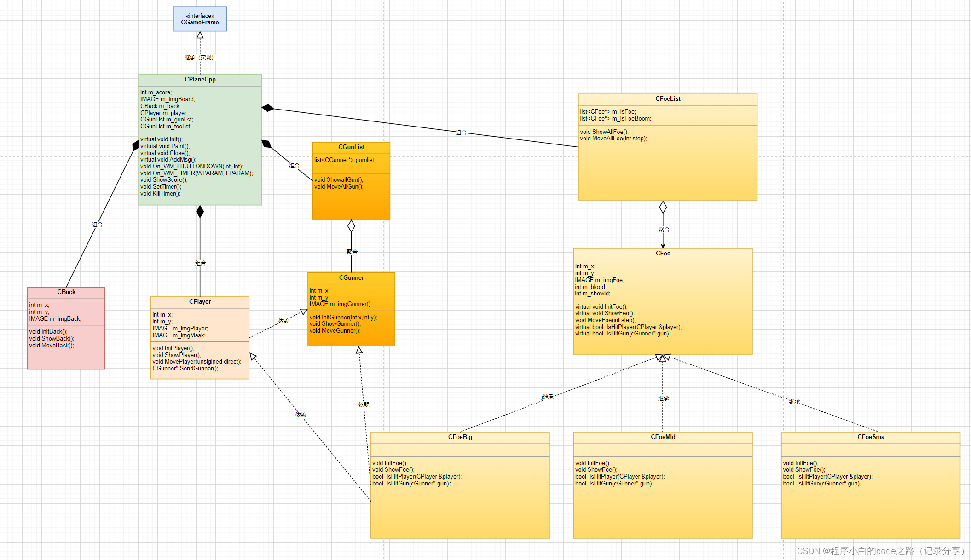Select 'void MoveBack();' method

pyautogui.click(x=52, y=345)
